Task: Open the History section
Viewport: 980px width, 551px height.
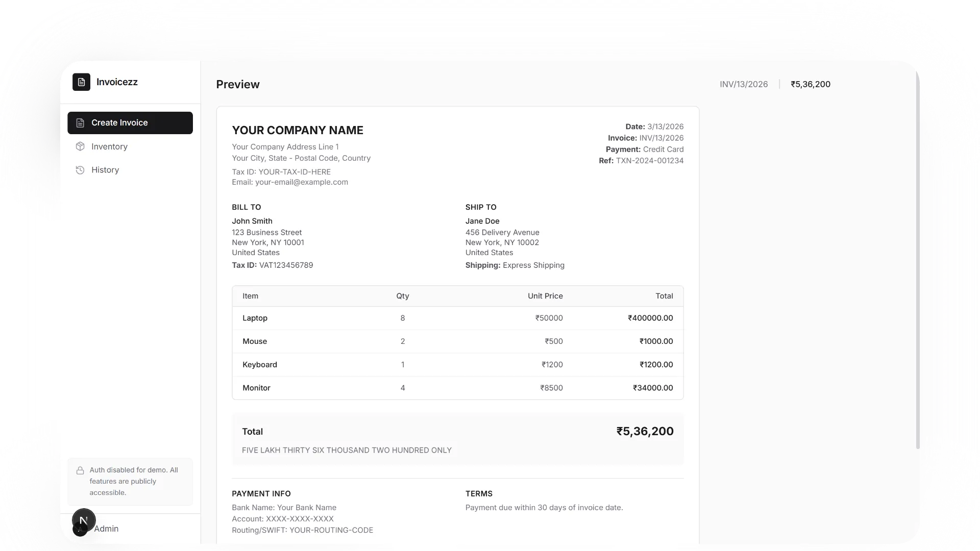Action: click(x=105, y=170)
